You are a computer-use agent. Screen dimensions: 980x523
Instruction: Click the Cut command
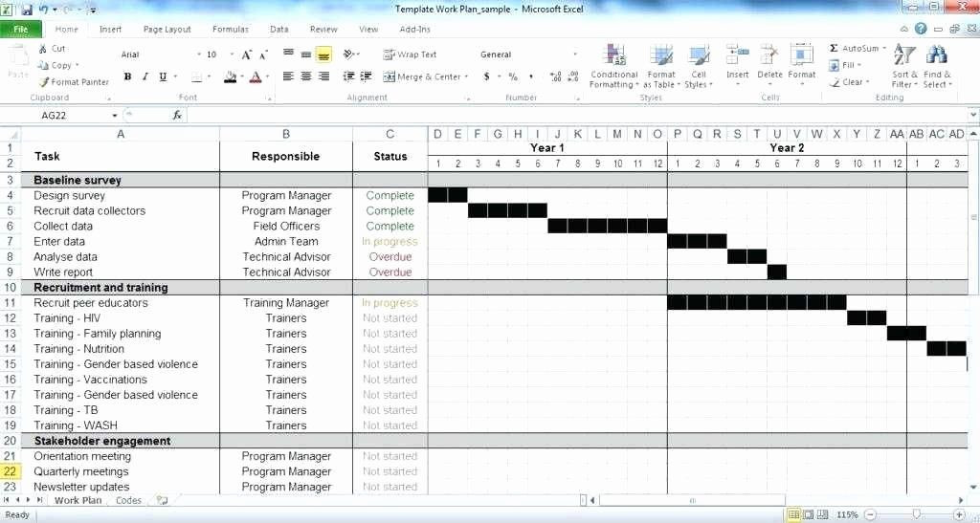pos(52,48)
